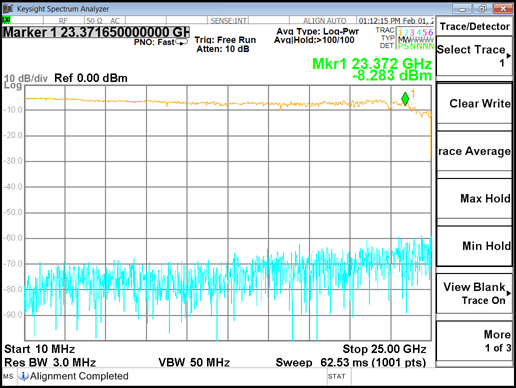
Task: Click the ALIGN AUTO status indicator
Action: (324, 21)
